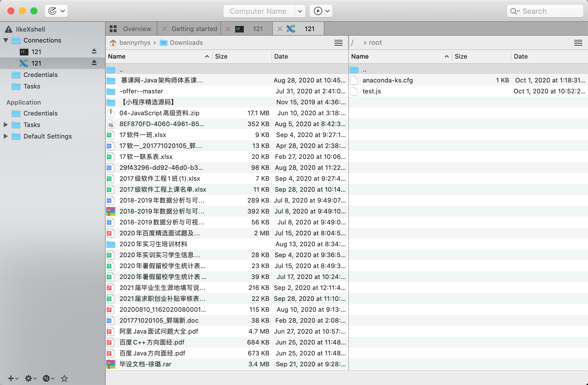Select the 20200810_1162020080001 PDF file

click(227, 309)
